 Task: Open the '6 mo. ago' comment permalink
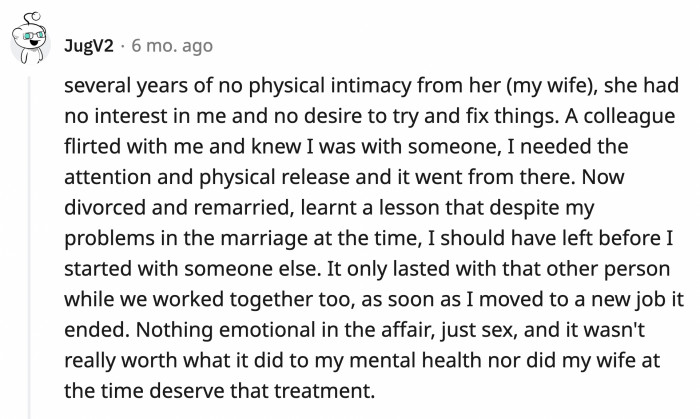click(172, 46)
